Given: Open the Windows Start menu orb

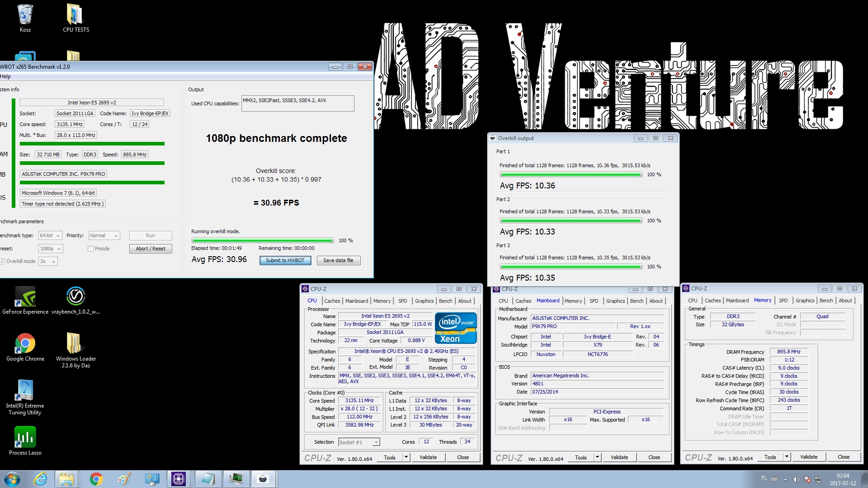Looking at the screenshot, I should pos(12,479).
